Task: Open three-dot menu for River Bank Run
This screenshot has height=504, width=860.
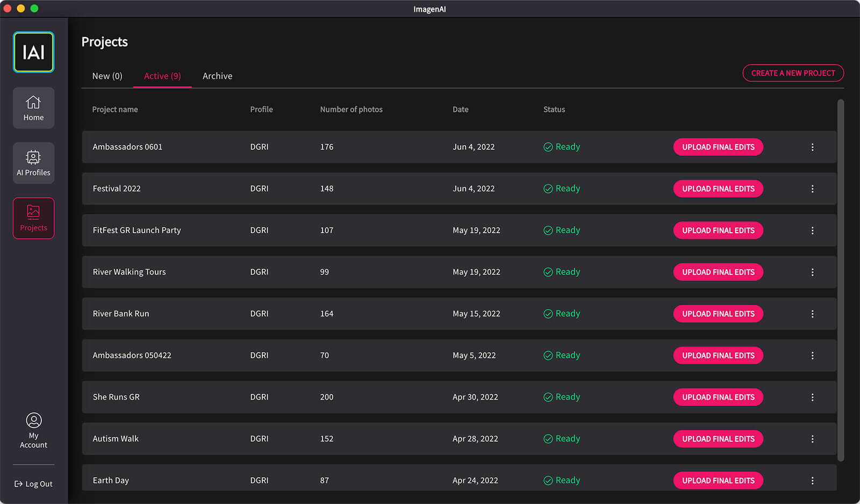Action: 812,314
